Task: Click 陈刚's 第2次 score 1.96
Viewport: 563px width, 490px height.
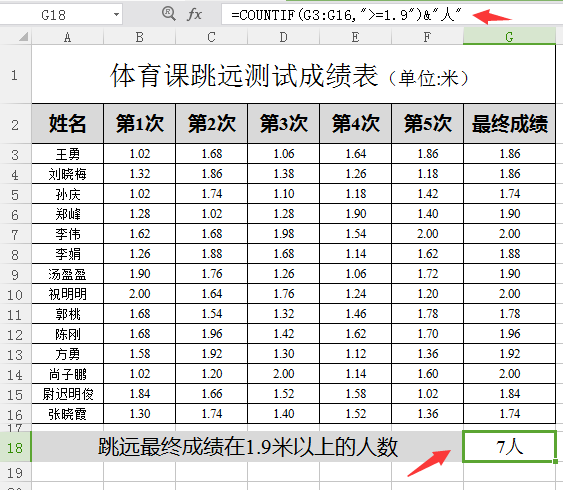Action: (211, 334)
